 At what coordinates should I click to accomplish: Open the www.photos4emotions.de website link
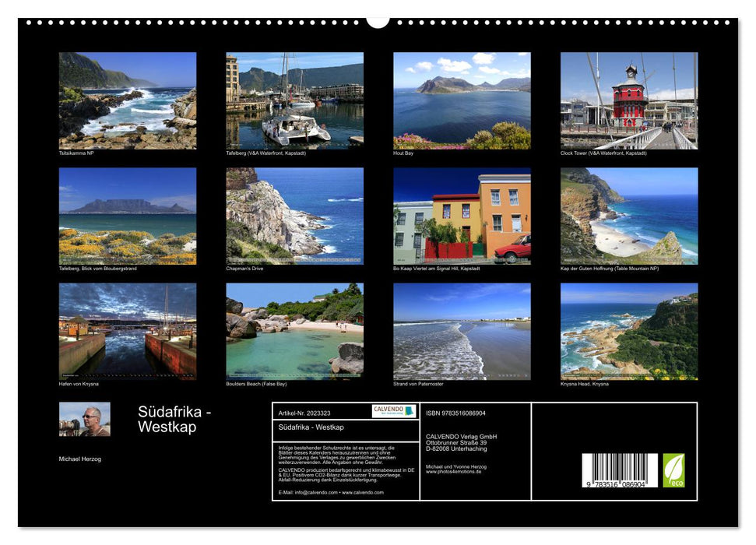tap(453, 472)
